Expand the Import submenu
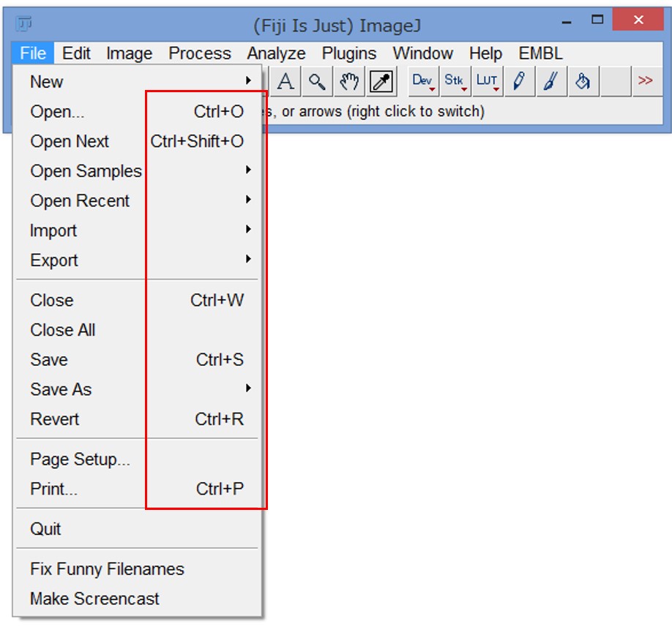Viewport: 672px width, 627px height. (x=137, y=230)
